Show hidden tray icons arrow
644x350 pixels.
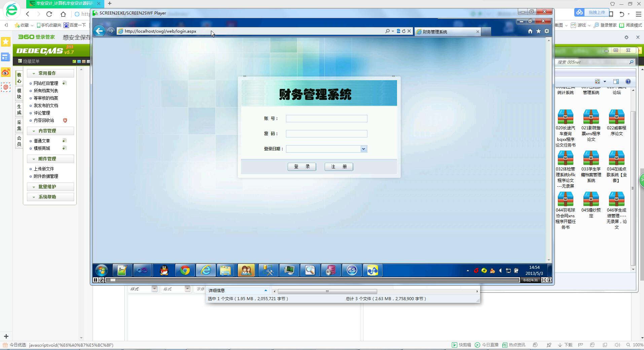[x=468, y=271]
